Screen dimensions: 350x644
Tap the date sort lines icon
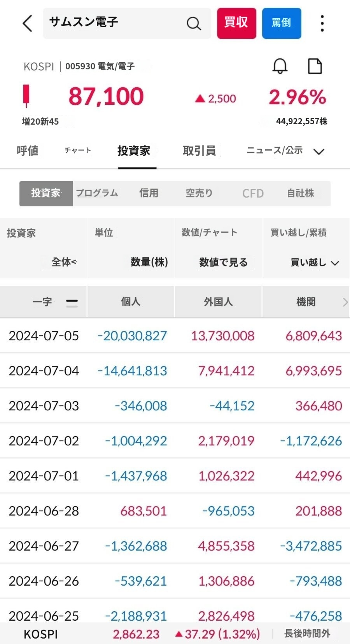click(72, 302)
